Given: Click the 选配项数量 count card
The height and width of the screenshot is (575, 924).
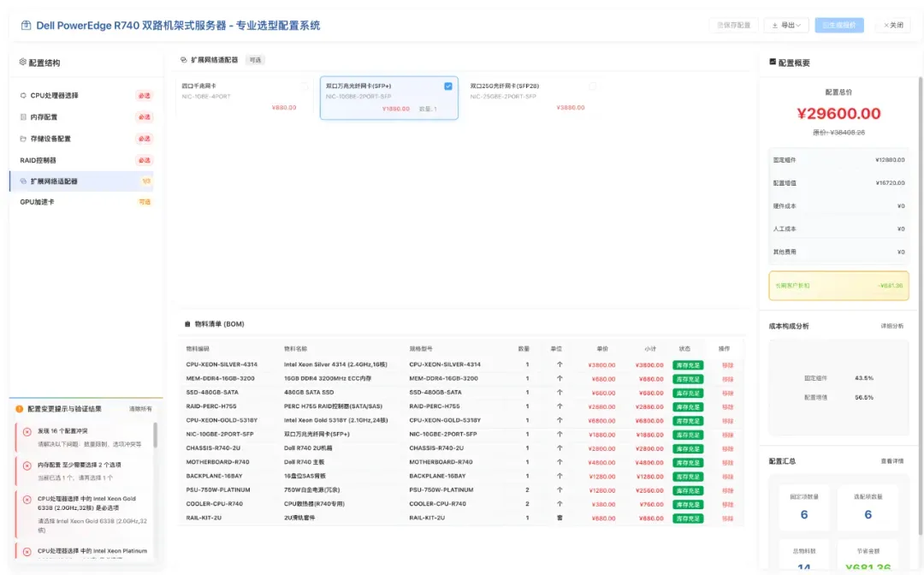Looking at the screenshot, I should click(868, 507).
